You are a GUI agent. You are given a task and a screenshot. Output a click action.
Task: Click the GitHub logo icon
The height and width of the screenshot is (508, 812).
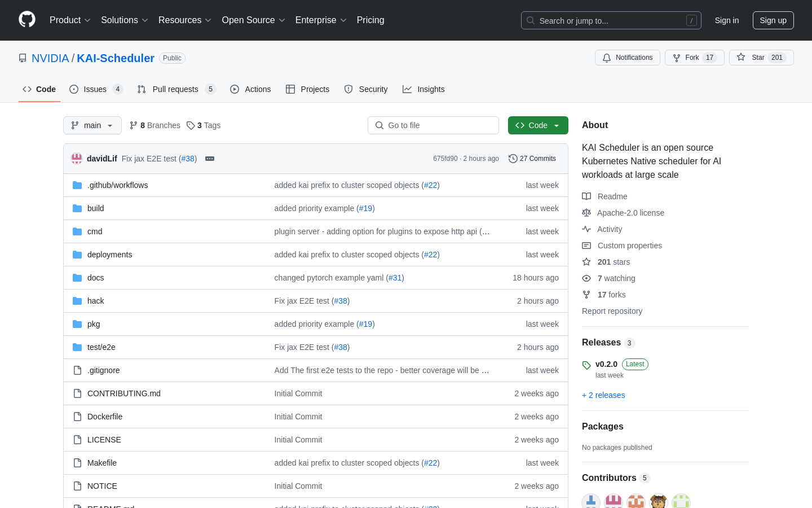tap(27, 20)
